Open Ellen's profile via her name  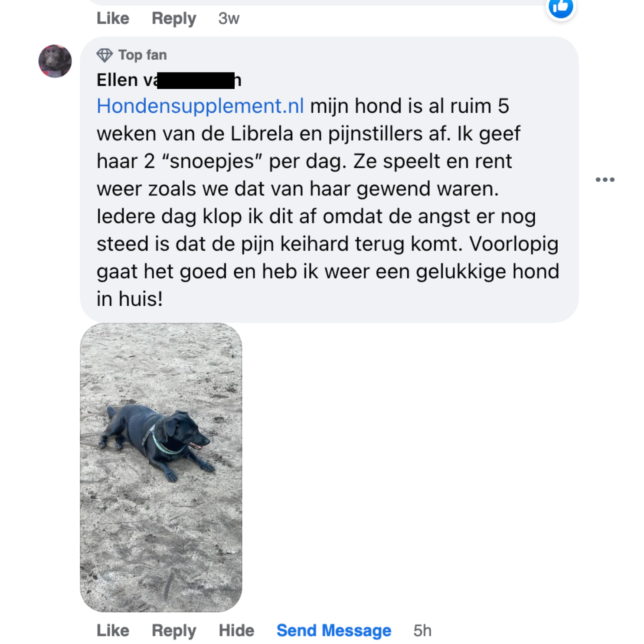pyautogui.click(x=169, y=80)
